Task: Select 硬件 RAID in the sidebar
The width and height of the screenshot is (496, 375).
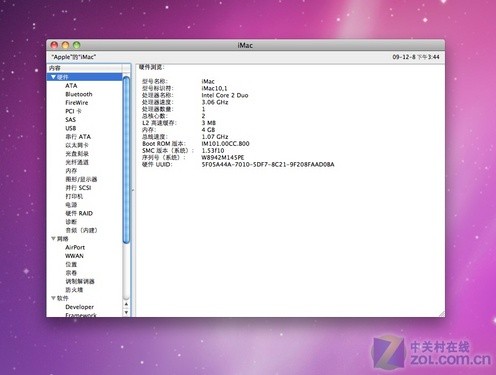Action: point(79,213)
